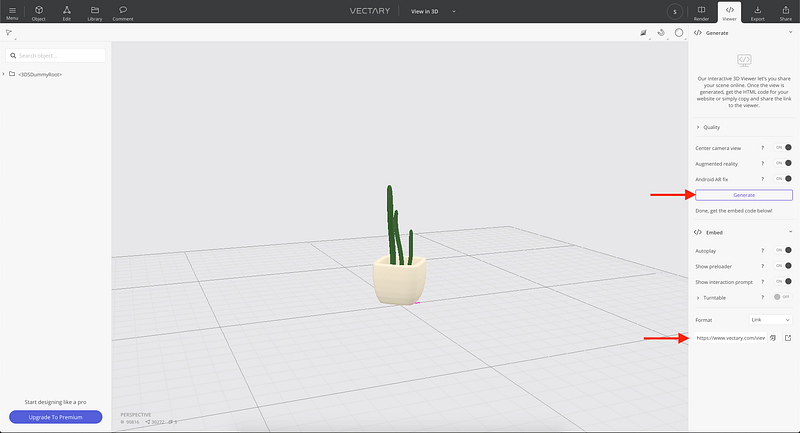Open the Share option
This screenshot has height=433, width=800.
[786, 12]
